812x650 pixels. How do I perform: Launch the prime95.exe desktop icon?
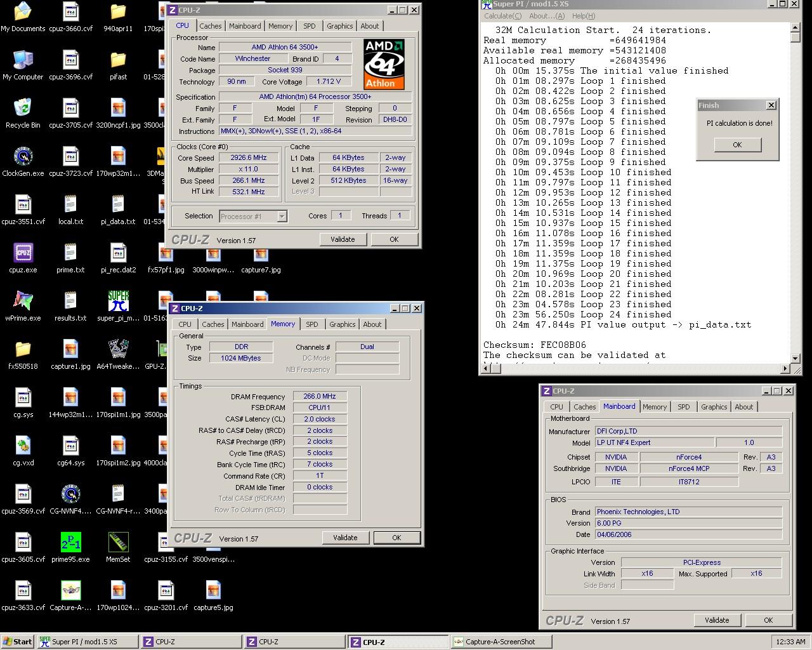point(70,548)
